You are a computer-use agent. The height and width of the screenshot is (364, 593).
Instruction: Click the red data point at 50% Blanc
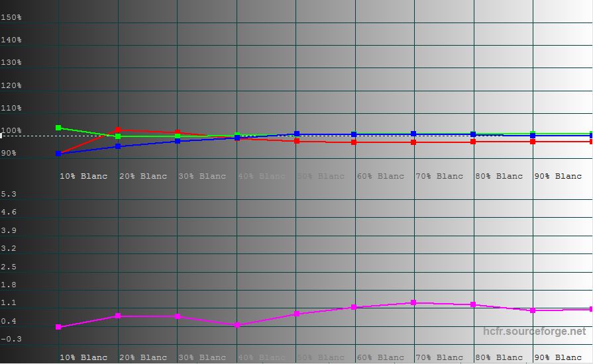point(297,141)
